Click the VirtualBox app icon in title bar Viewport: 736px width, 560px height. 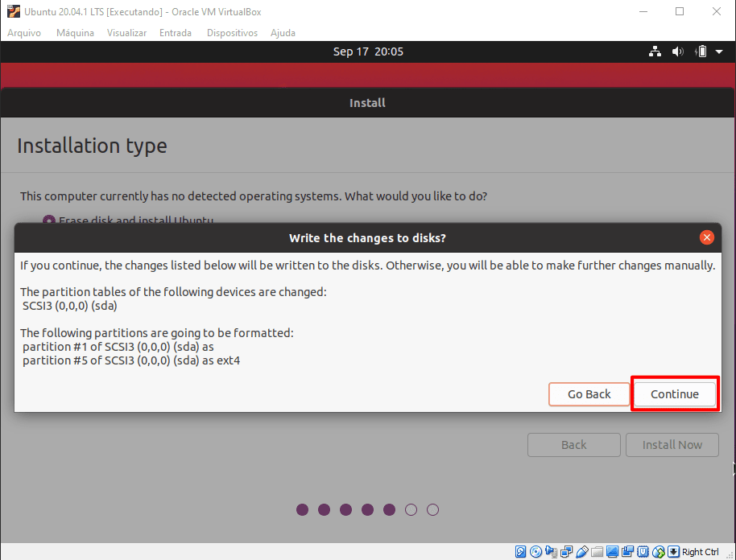pos(14,12)
